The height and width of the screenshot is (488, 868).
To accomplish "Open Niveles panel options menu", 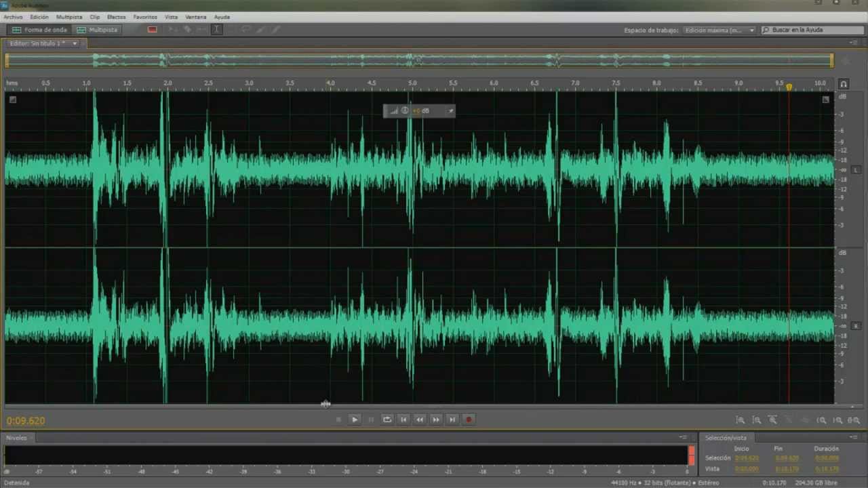I will coord(684,438).
